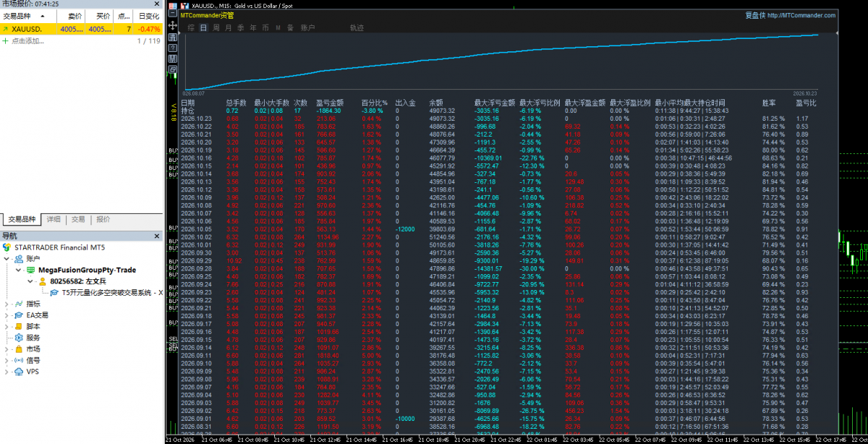Collapse the 80256582 account node
868x444 pixels.
(31, 281)
